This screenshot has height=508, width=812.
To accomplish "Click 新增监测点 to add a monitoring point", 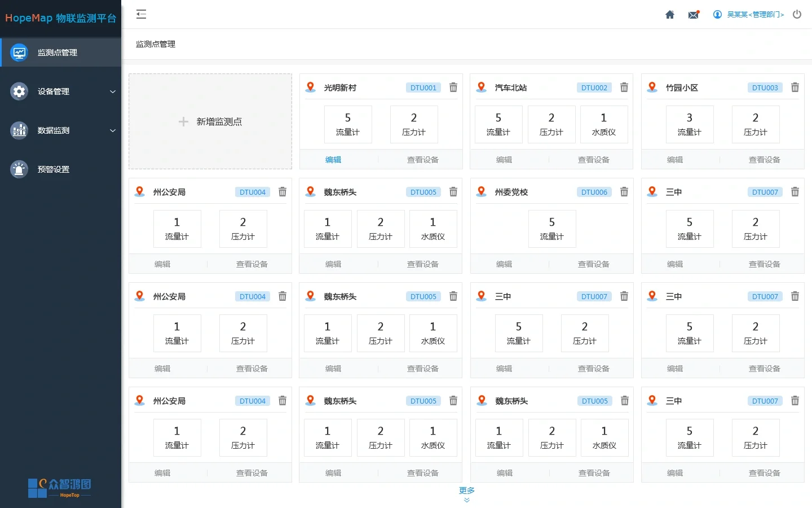I will tap(210, 121).
